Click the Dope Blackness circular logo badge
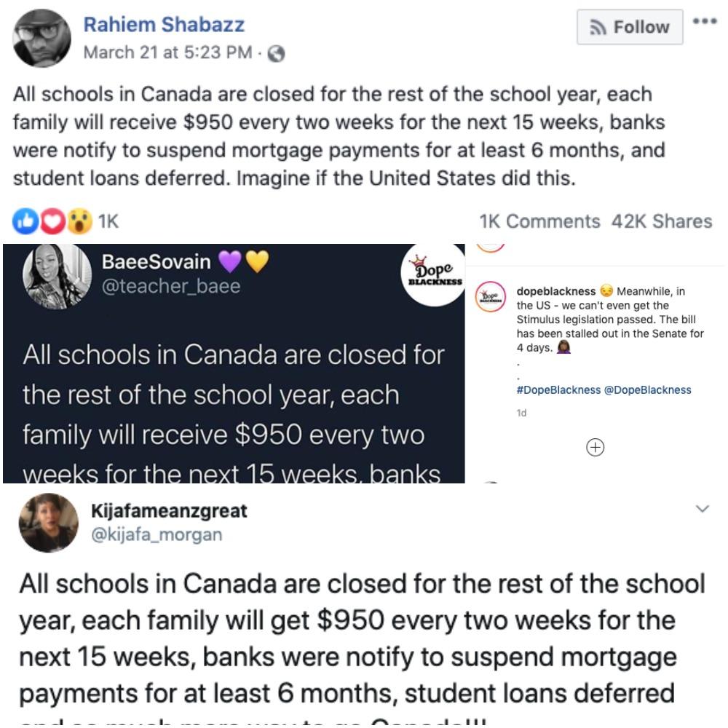The height and width of the screenshot is (728, 728). pyautogui.click(x=434, y=274)
